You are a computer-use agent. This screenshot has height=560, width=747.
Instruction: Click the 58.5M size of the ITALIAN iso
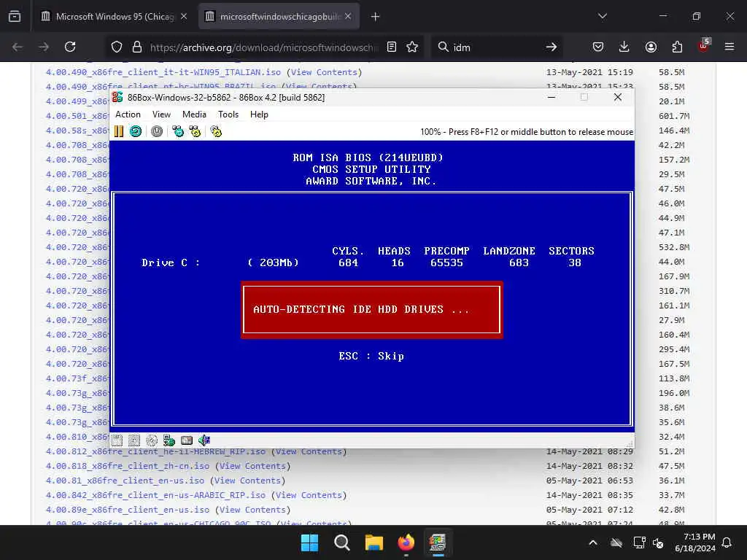pyautogui.click(x=672, y=72)
